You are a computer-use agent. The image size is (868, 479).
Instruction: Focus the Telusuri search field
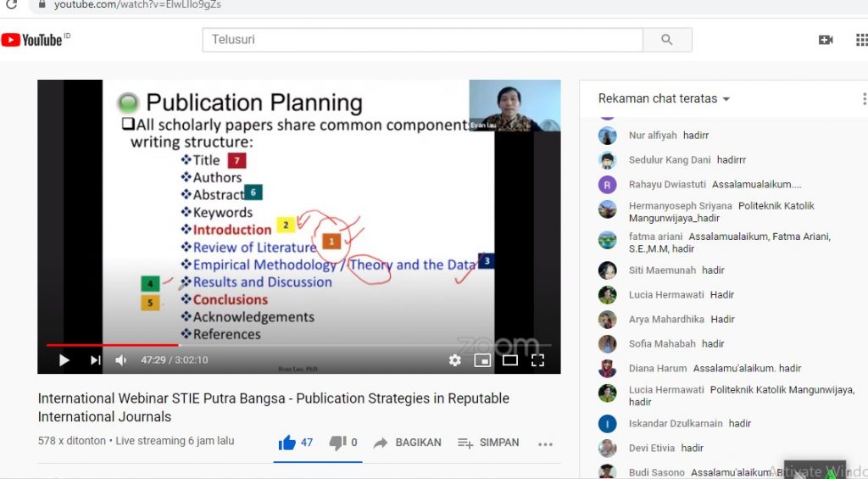pos(422,40)
